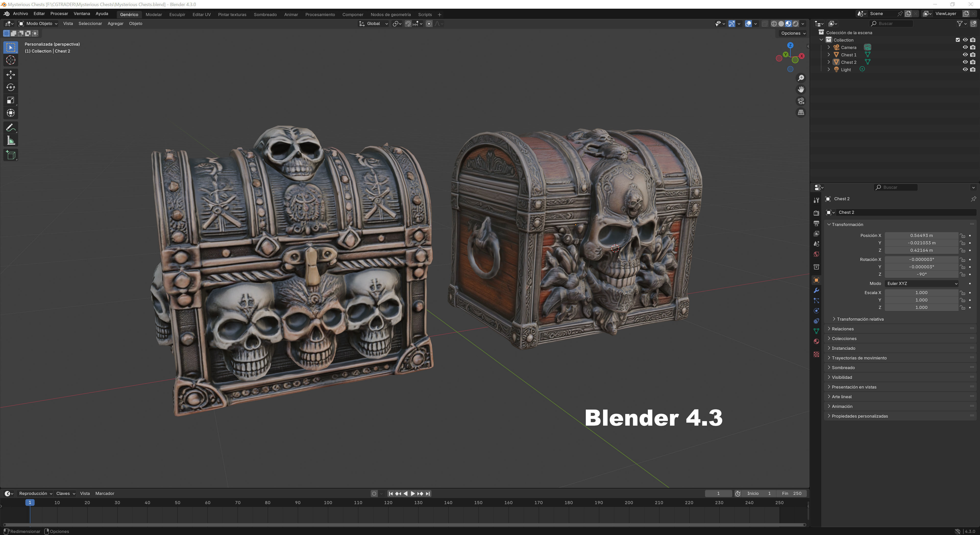Activate the Scale tool
The height and width of the screenshot is (535, 980).
coord(11,100)
